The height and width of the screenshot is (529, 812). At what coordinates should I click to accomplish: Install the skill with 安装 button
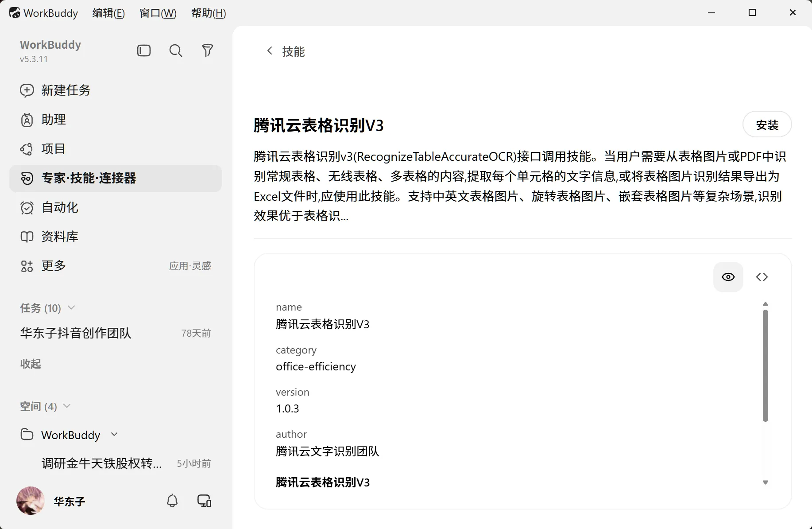coord(767,124)
